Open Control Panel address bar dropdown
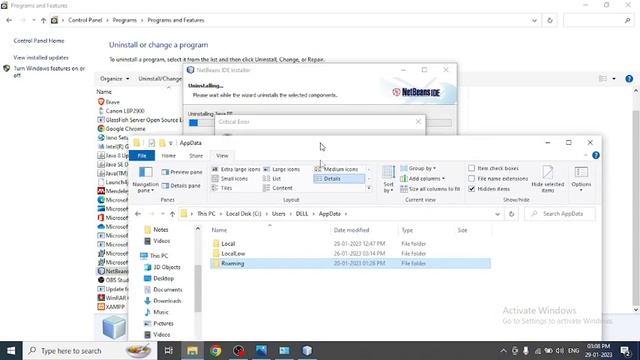This screenshot has height=360, width=640. [x=534, y=20]
